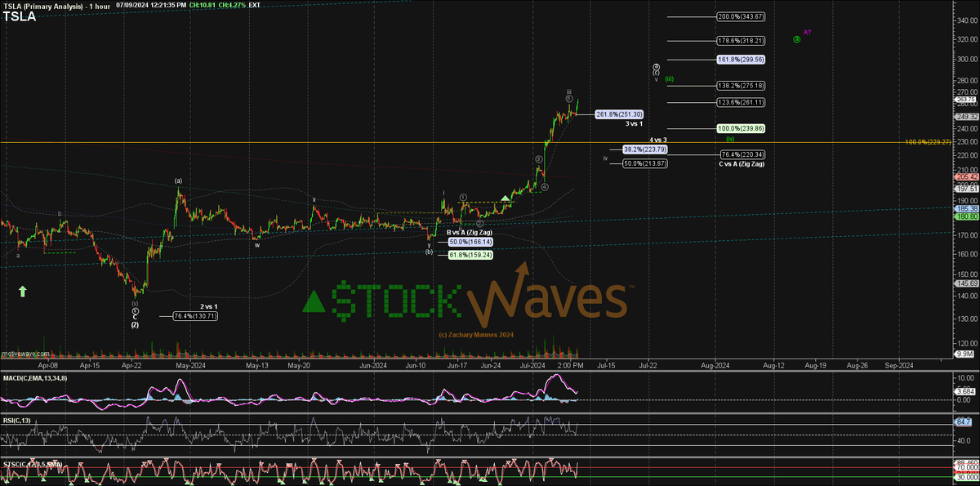The width and height of the screenshot is (980, 486).
Task: Select the 261.8%(251.30) extension label
Action: (620, 114)
